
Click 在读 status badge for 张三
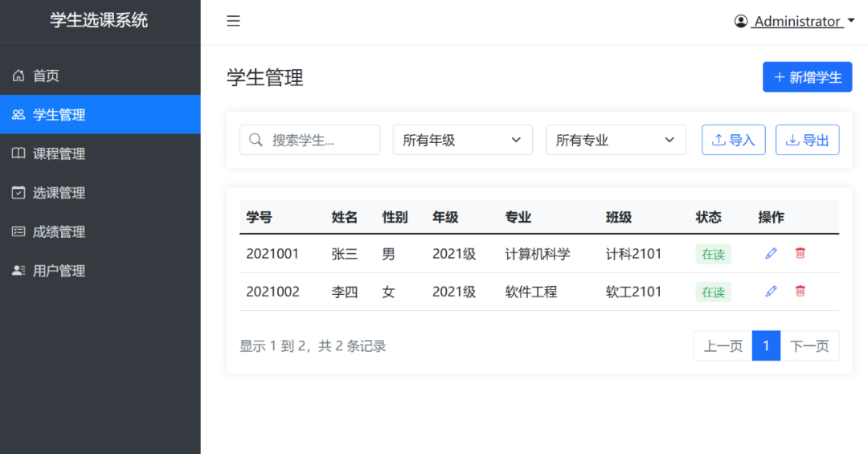[x=713, y=254]
